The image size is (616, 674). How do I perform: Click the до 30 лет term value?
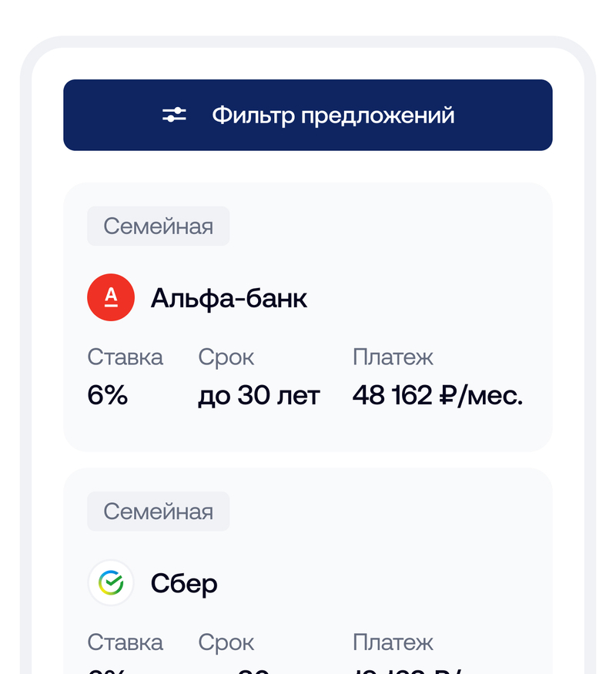259,395
